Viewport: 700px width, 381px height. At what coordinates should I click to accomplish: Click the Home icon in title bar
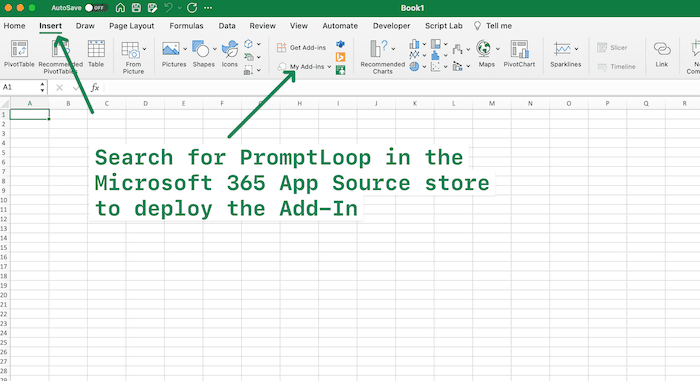tap(120, 8)
